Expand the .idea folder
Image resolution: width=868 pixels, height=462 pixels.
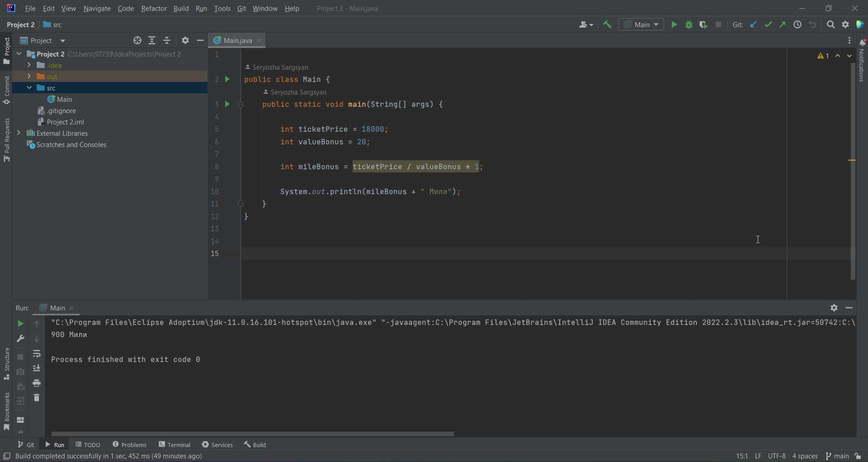coord(28,65)
